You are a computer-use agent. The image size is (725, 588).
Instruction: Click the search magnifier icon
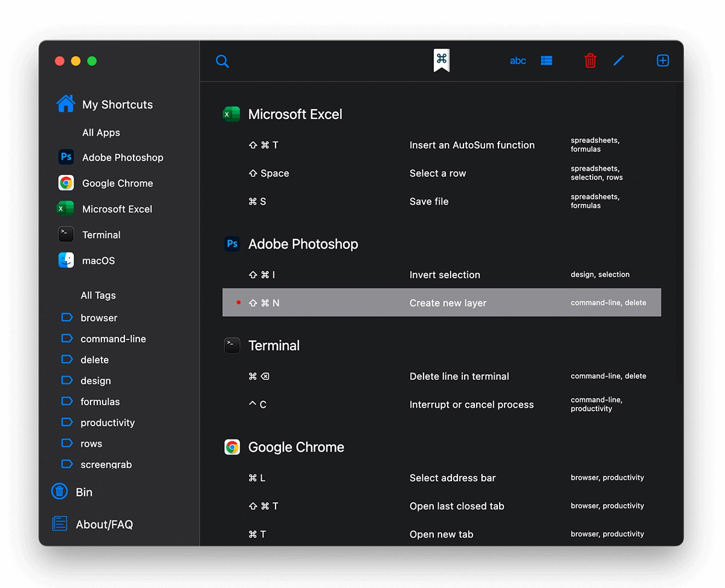(x=222, y=61)
